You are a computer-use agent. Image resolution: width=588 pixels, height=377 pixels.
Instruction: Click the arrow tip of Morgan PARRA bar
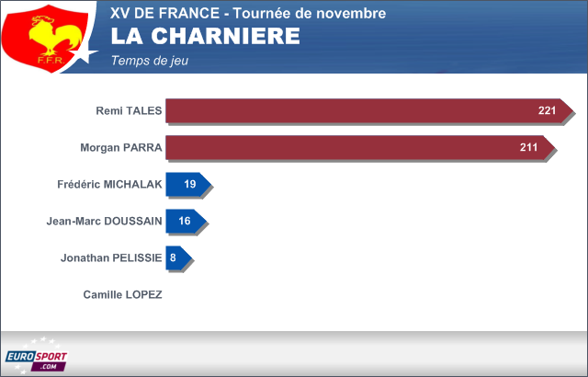[549, 148]
